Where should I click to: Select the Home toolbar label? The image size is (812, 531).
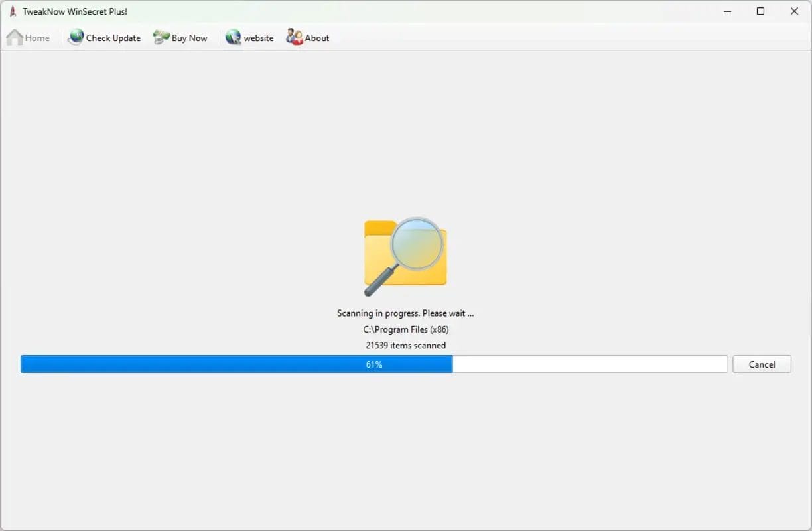37,38
